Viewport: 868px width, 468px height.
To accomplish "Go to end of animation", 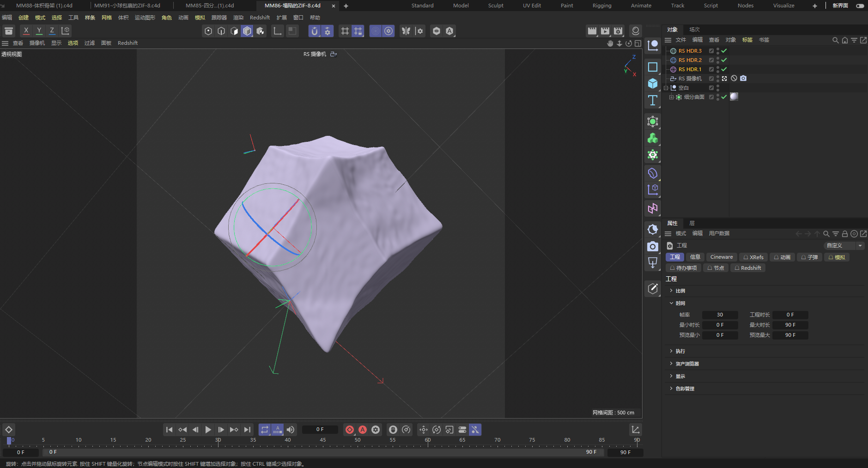I will (247, 430).
